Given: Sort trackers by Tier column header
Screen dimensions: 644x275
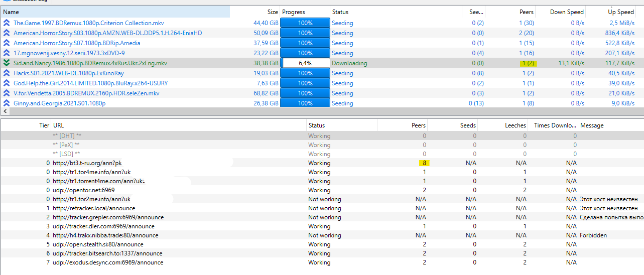Looking at the screenshot, I should point(26,125).
